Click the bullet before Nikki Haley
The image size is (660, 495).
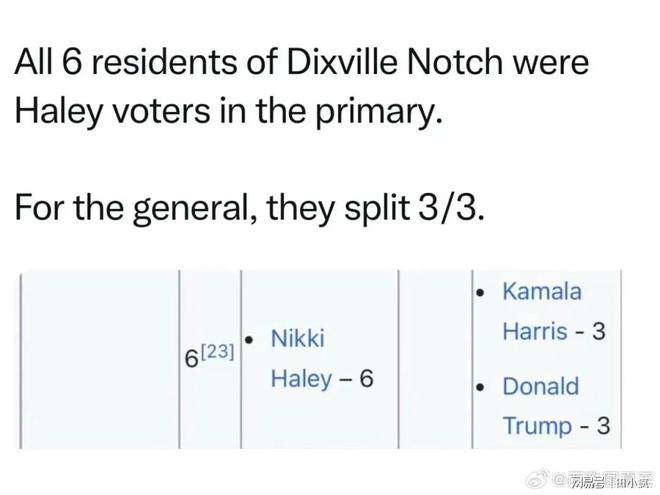click(249, 340)
